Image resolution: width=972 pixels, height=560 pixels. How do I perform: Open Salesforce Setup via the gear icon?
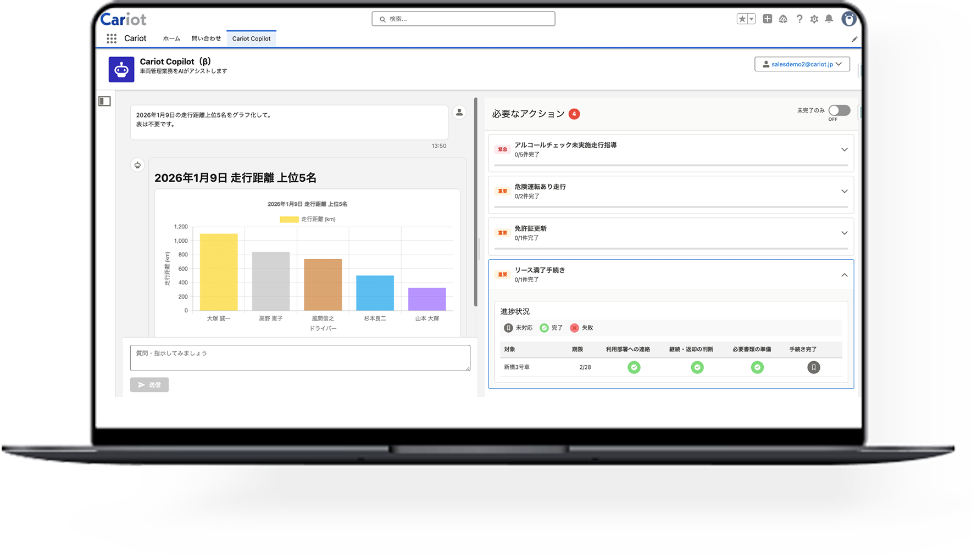click(814, 19)
